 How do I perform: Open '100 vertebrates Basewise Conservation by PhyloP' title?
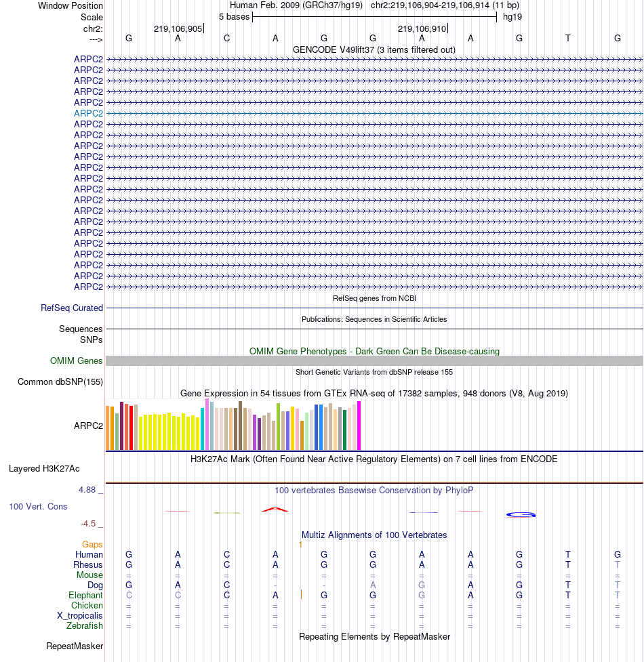point(374,491)
